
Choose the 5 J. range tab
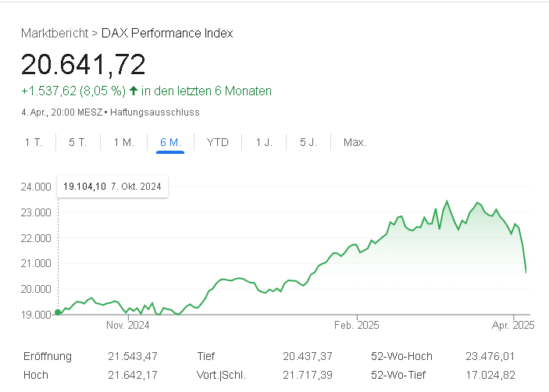pos(308,142)
